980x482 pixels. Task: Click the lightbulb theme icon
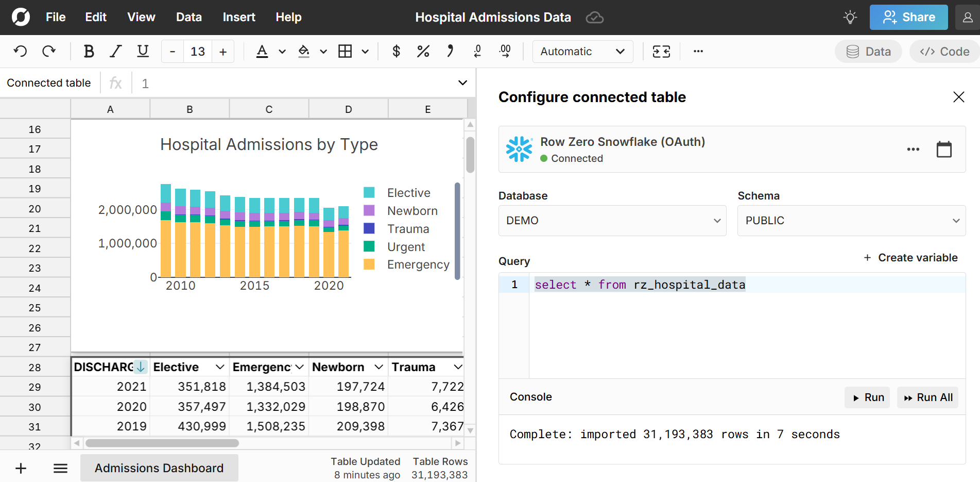850,17
